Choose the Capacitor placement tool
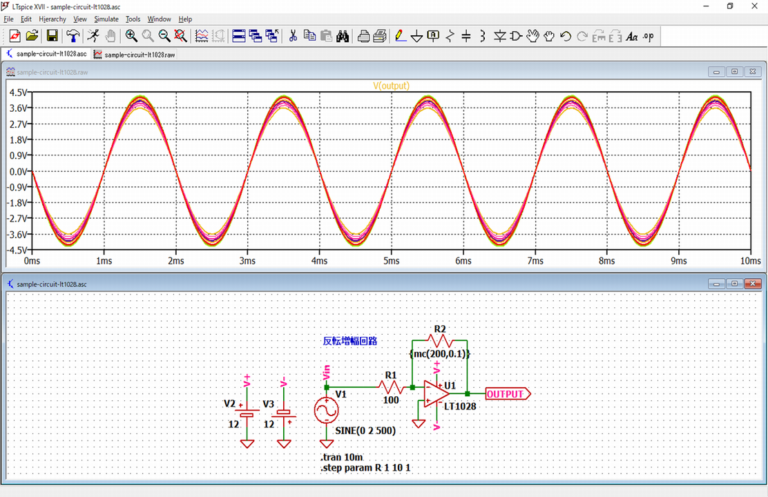 tap(466, 36)
